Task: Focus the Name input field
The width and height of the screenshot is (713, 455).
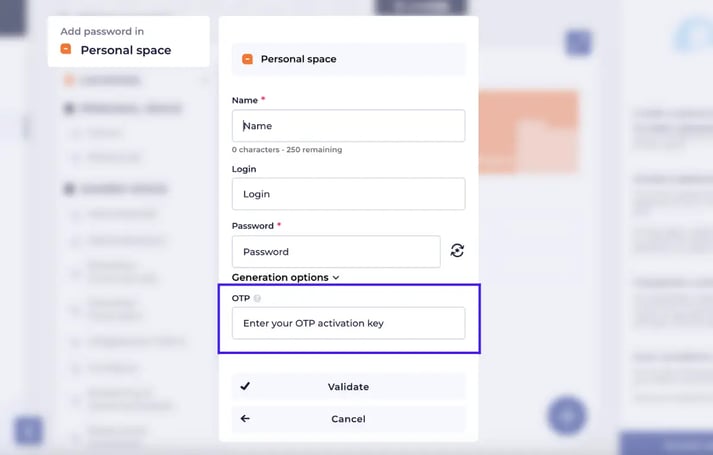Action: 348,126
